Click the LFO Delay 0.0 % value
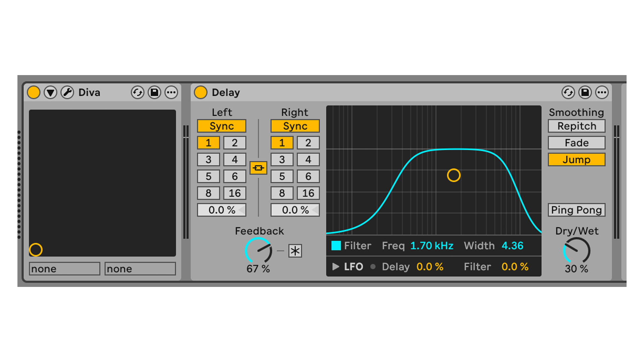Image resolution: width=644 pixels, height=362 pixels. (430, 266)
